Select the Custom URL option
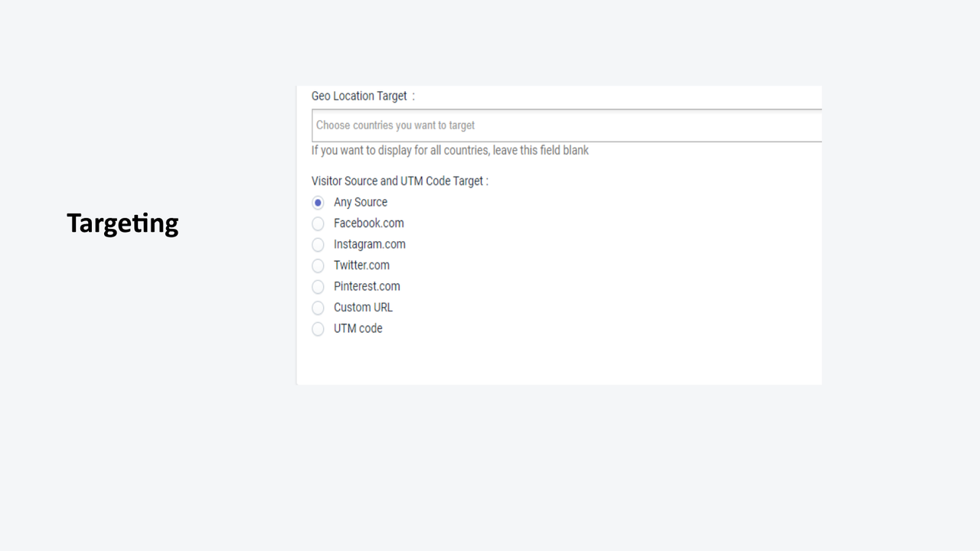The image size is (980, 551). click(x=318, y=308)
